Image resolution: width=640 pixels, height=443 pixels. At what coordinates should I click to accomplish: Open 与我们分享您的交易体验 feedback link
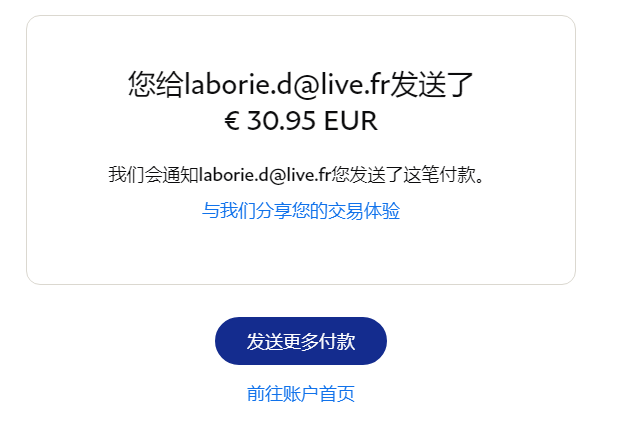[x=301, y=211]
